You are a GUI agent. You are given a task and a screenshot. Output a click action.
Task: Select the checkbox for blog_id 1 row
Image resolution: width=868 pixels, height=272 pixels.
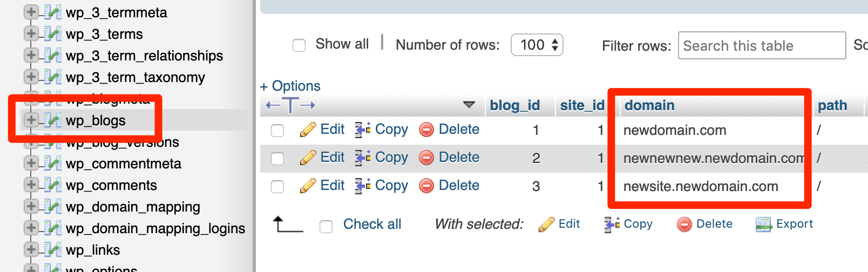[277, 130]
